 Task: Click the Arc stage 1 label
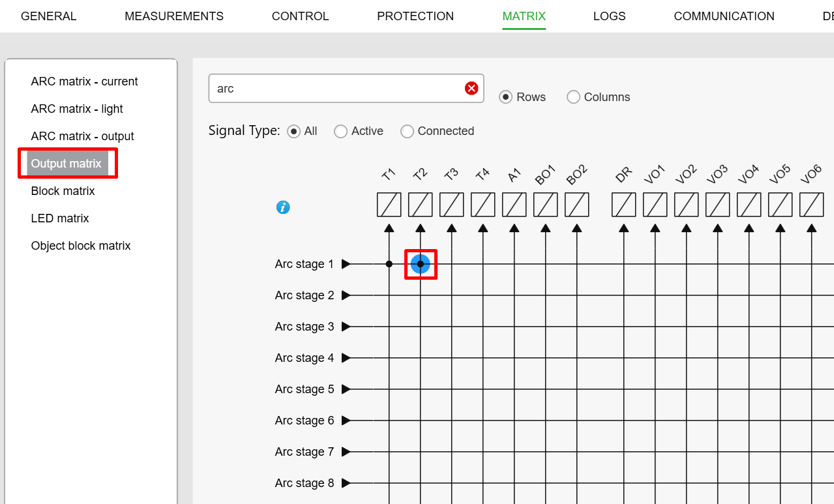305,264
